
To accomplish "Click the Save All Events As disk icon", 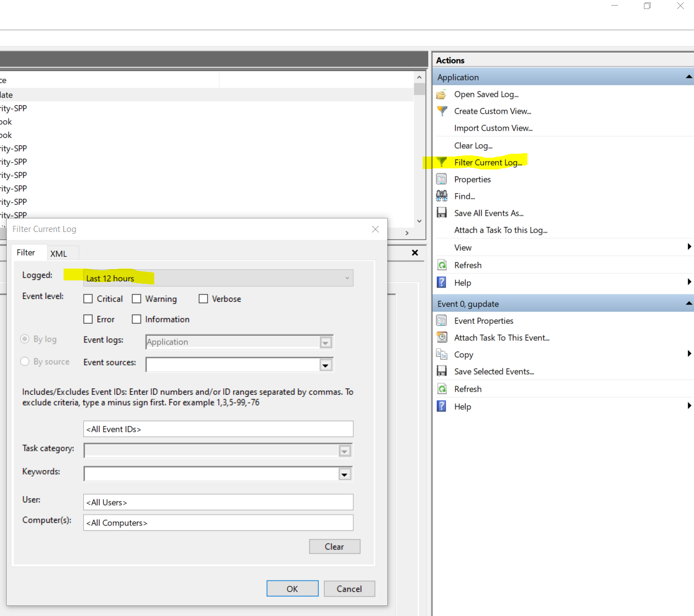I will click(x=441, y=213).
